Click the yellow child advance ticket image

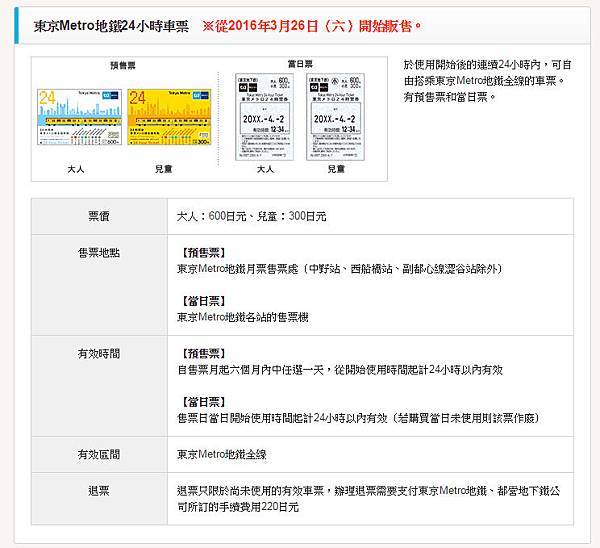169,117
